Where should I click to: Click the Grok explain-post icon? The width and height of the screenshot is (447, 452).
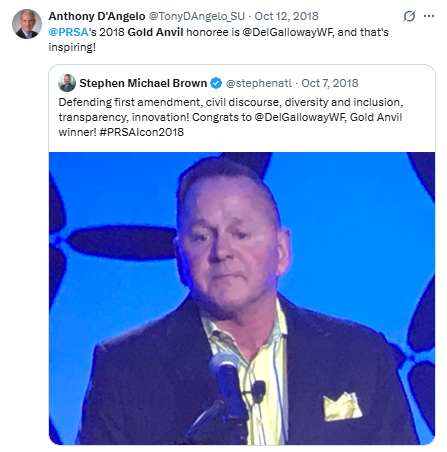pyautogui.click(x=409, y=16)
